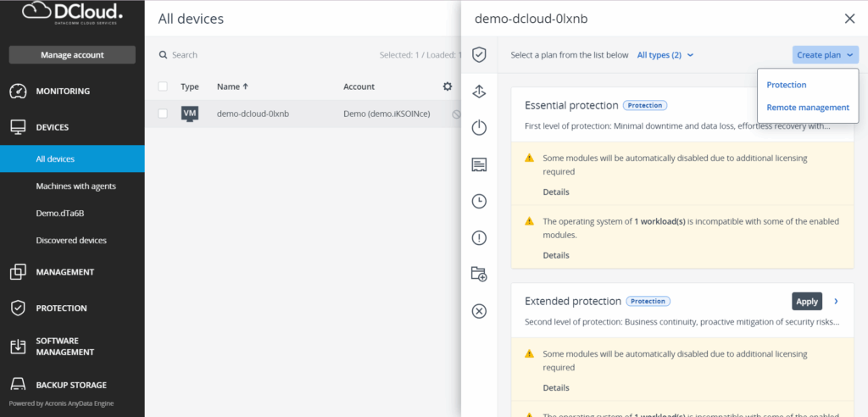This screenshot has width=868, height=417.
Task: Open the column settings gear icon
Action: 448,86
